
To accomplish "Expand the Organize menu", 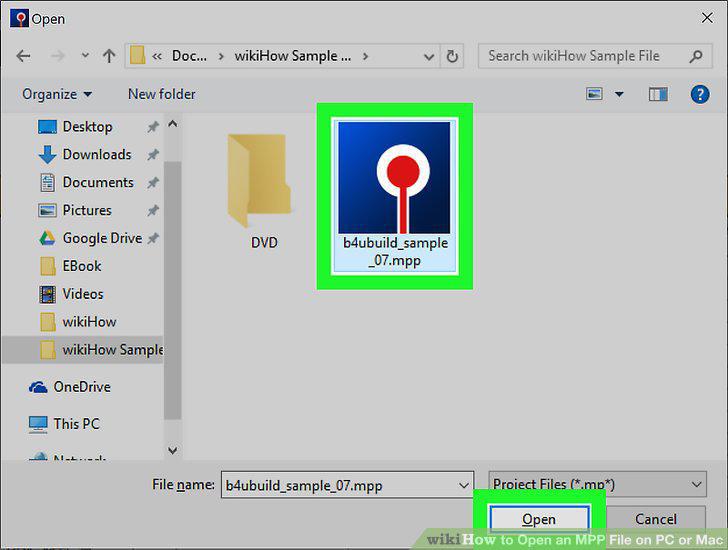I will [57, 94].
